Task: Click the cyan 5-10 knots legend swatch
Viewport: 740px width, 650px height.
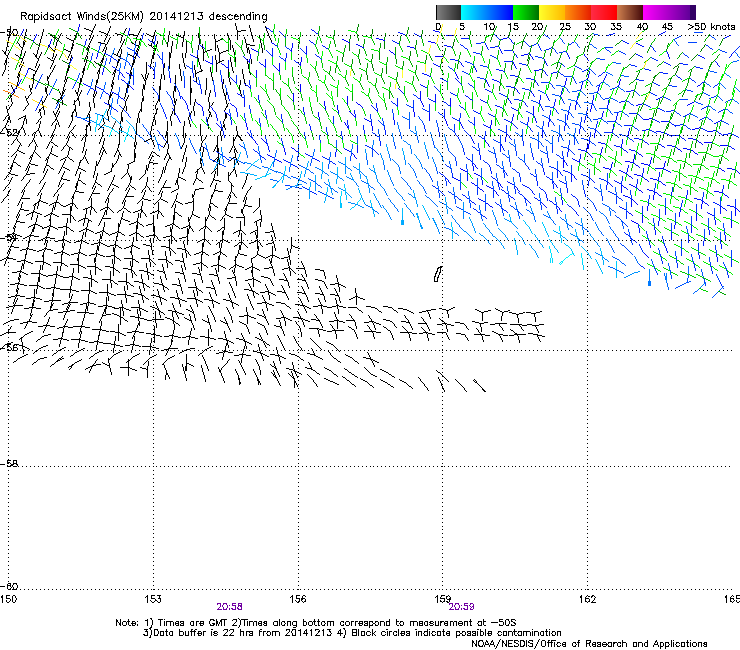Action: (474, 12)
